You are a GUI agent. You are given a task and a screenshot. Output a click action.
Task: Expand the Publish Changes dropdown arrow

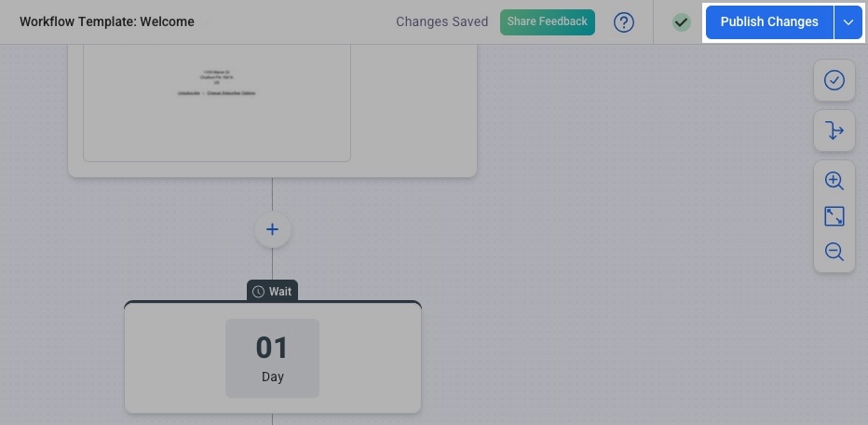coord(848,22)
